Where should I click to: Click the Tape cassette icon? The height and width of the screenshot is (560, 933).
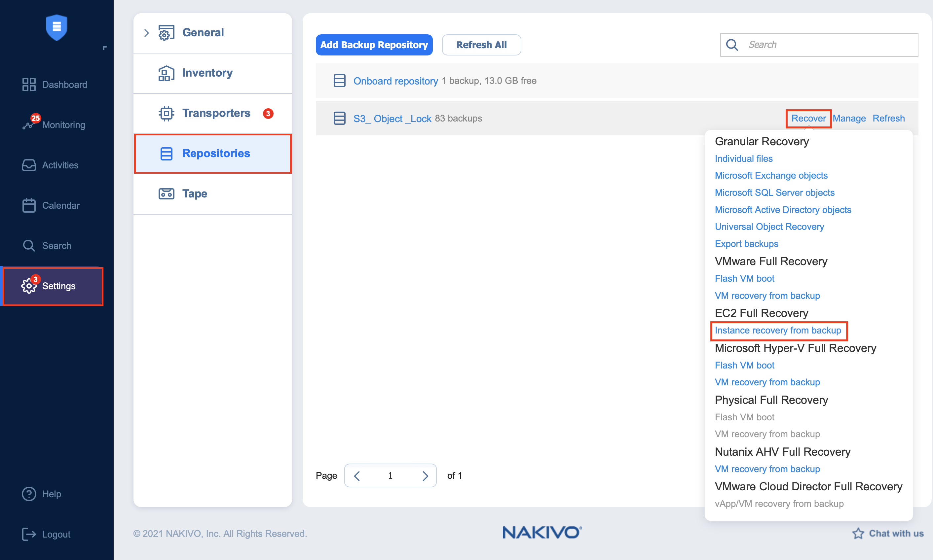[166, 193]
